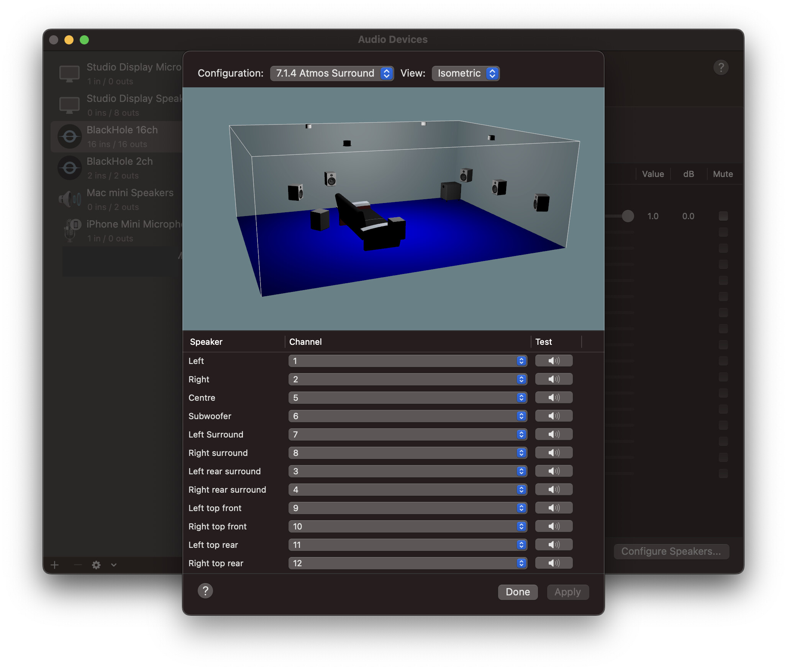Change channel for Left Surround speaker
787x672 pixels.
pos(407,434)
